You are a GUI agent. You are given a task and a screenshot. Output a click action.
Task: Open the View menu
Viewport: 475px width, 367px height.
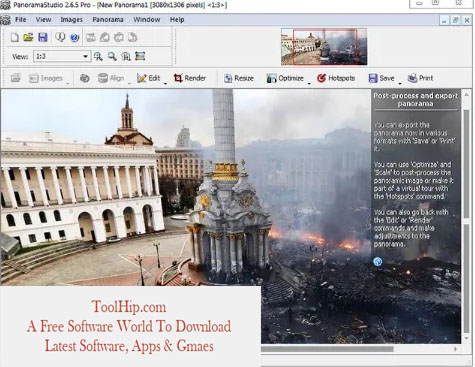point(43,20)
